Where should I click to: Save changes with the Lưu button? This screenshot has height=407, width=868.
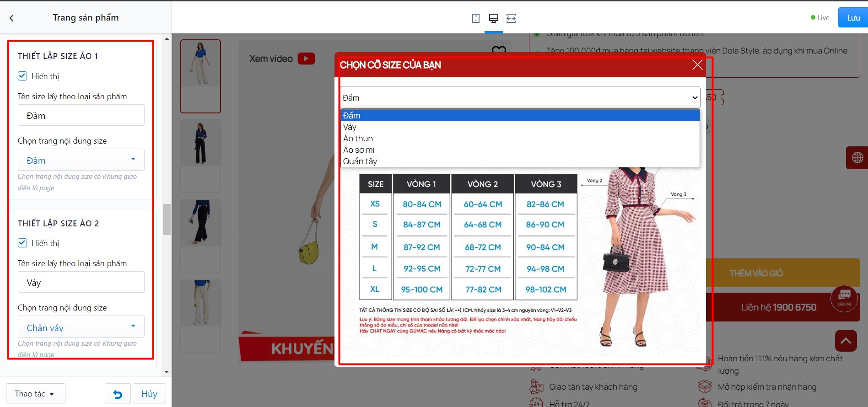click(x=853, y=18)
